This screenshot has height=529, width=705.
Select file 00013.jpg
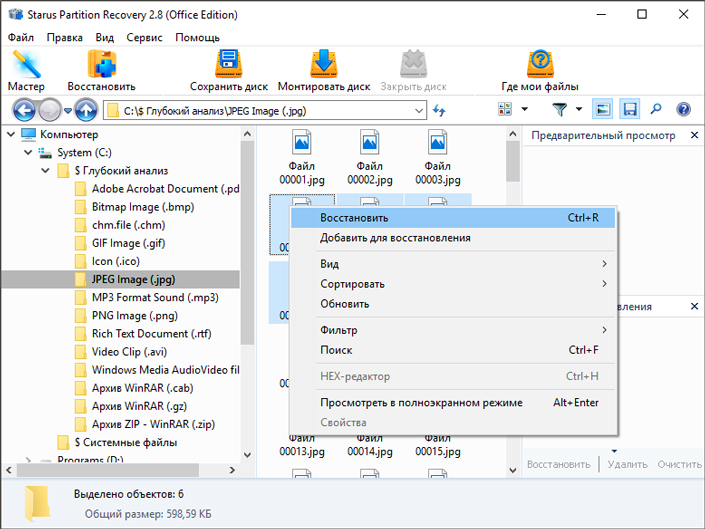pos(302,446)
